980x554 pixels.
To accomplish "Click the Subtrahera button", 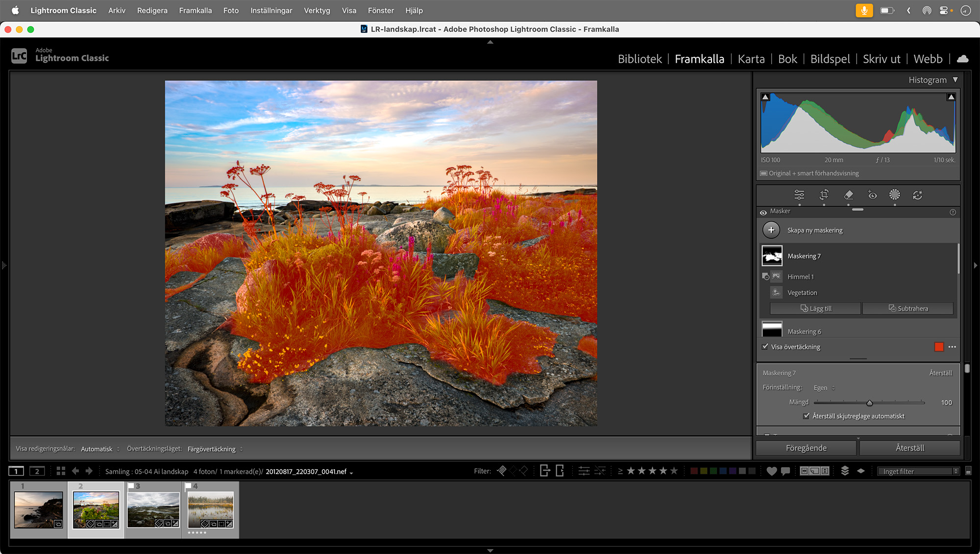I will coord(908,308).
